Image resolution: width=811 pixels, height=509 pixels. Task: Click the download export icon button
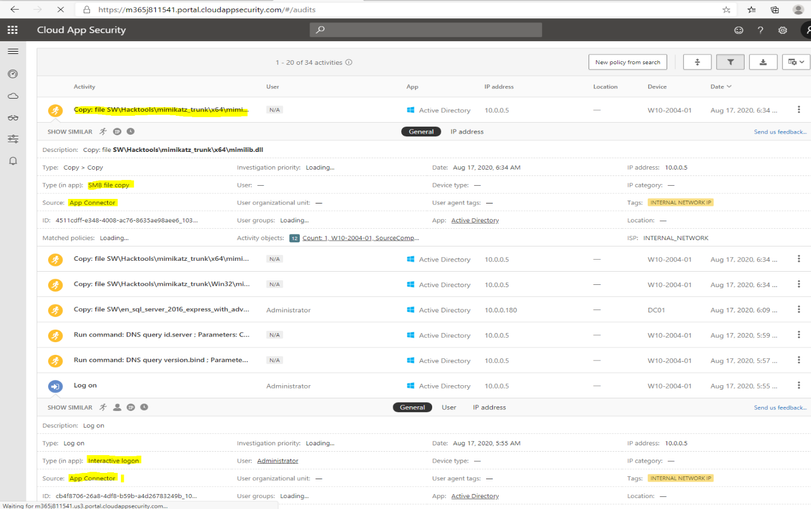(763, 62)
